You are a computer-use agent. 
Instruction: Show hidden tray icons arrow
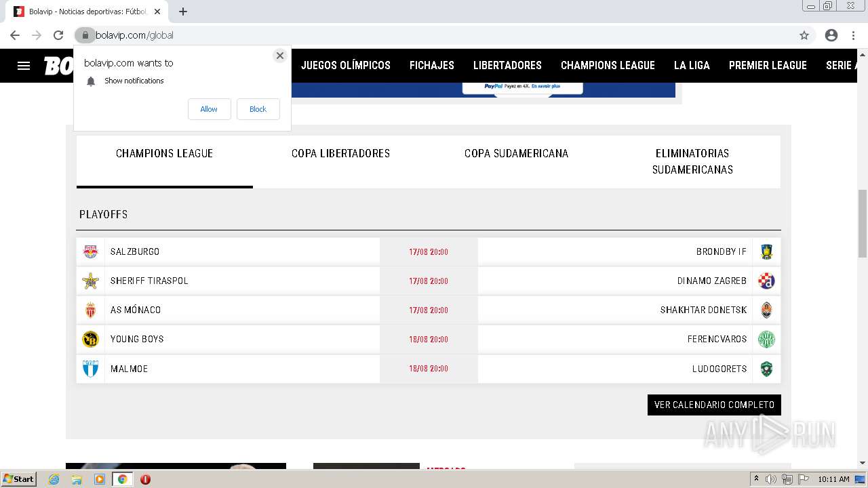pyautogui.click(x=756, y=479)
